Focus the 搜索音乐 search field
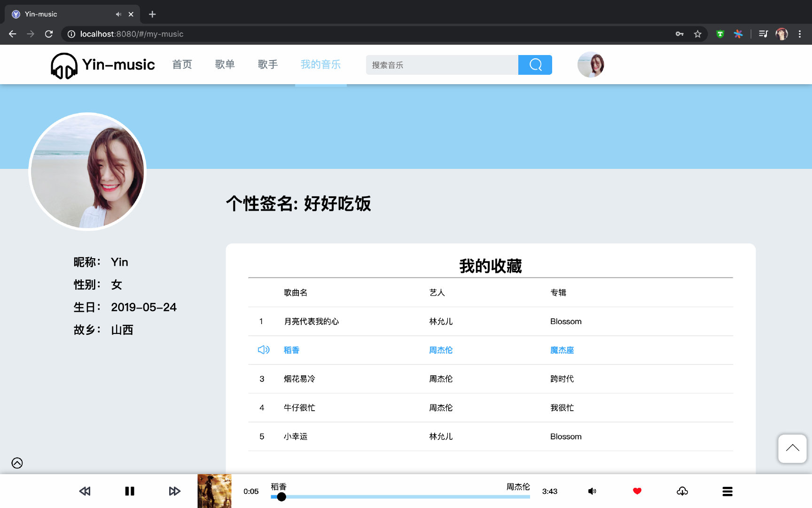 (x=442, y=65)
